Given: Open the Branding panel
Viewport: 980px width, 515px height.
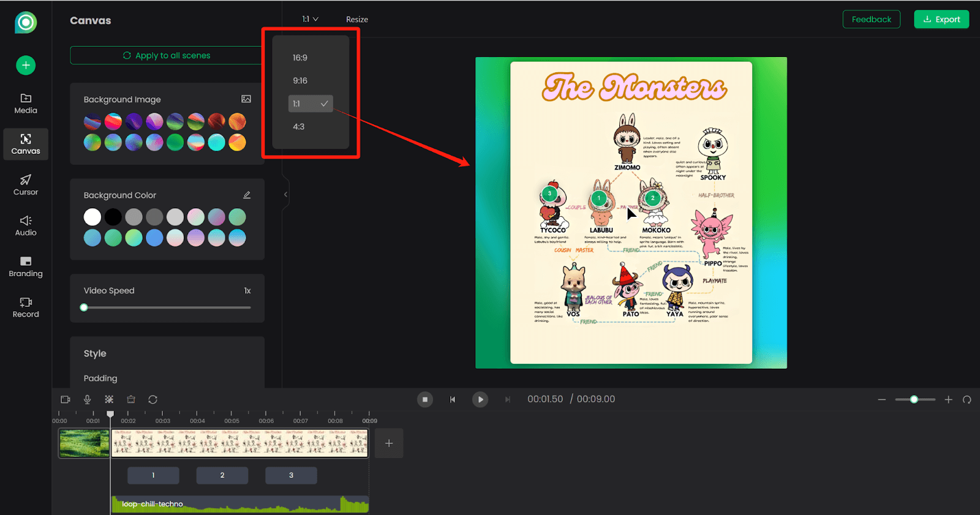Looking at the screenshot, I should (x=26, y=267).
